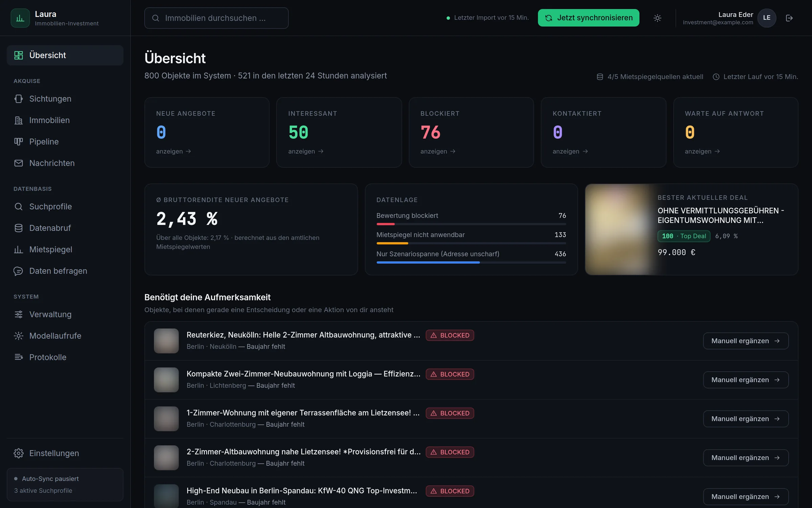The width and height of the screenshot is (812, 508).
Task: Click the Modellaufrufe icon in sidebar
Action: point(19,336)
